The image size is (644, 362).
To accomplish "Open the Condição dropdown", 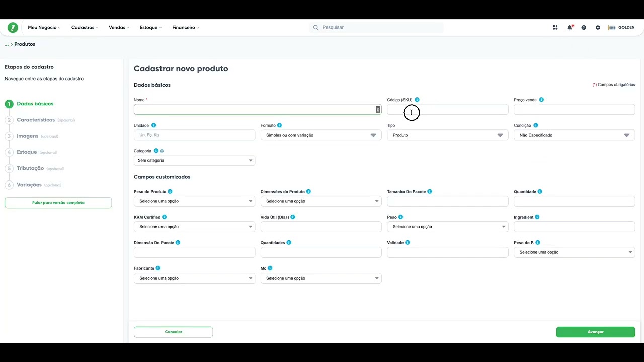I will click(574, 135).
